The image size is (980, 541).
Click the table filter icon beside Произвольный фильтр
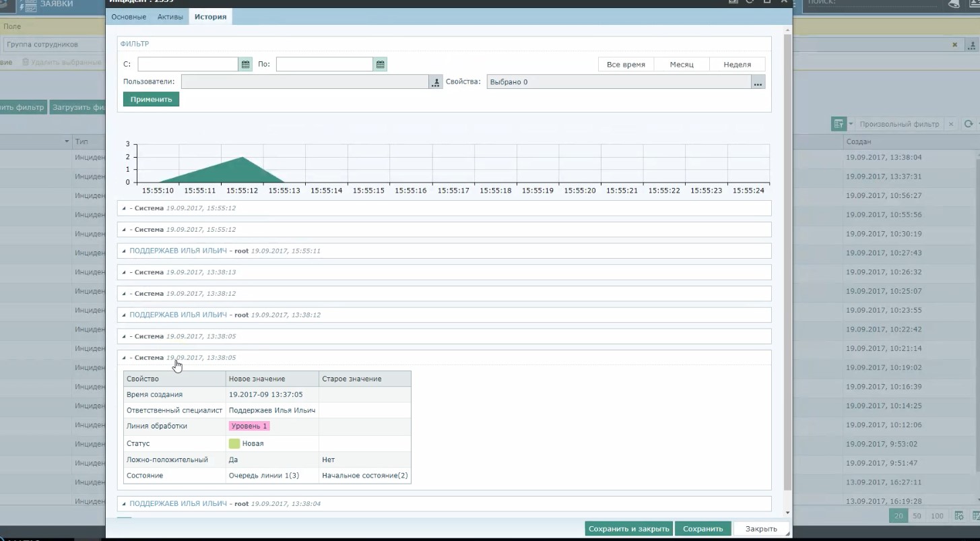point(839,124)
